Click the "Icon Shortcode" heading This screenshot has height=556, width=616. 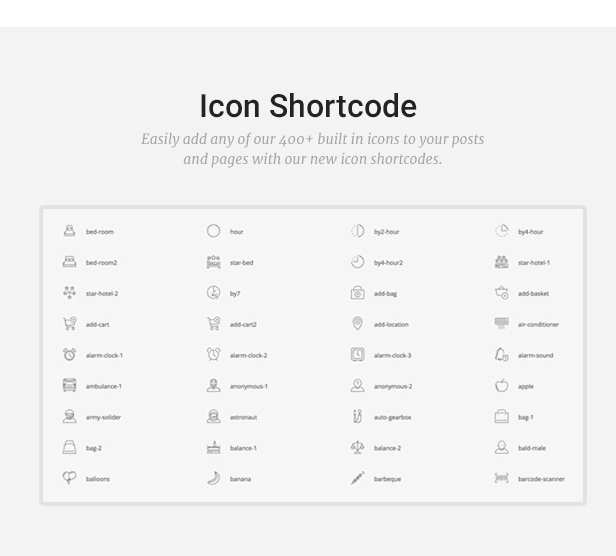coord(308,106)
